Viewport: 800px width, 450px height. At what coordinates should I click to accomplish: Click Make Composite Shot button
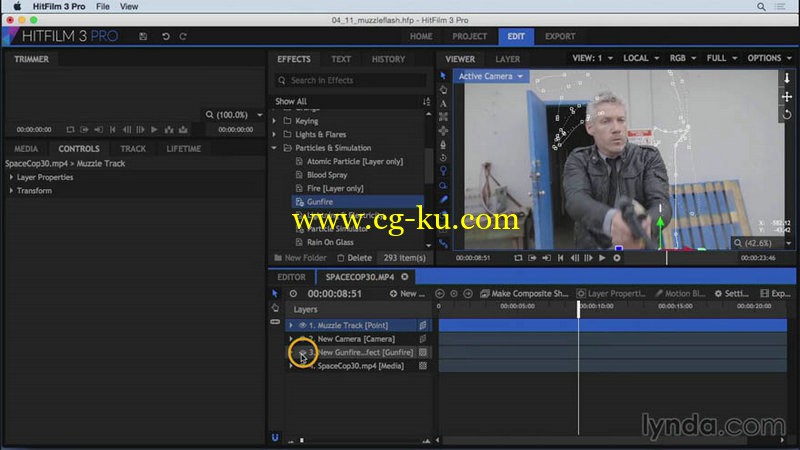pyautogui.click(x=524, y=293)
